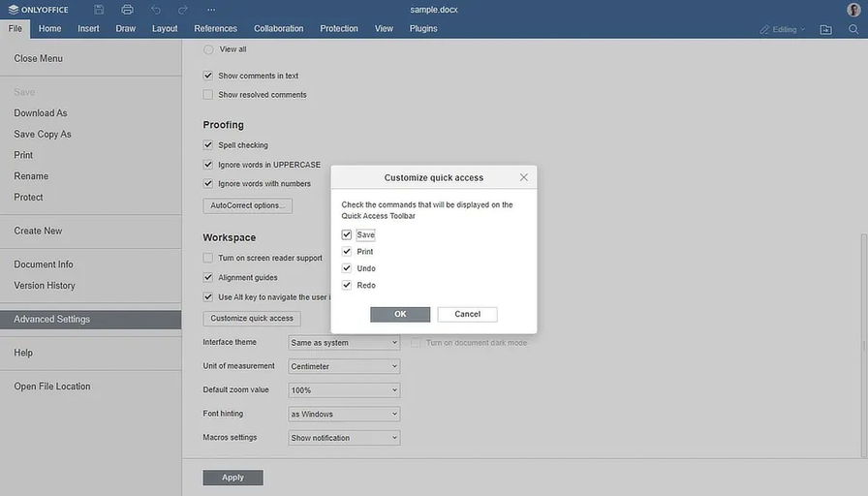Click the Save icon in the title bar
This screenshot has height=496, width=868.
(x=99, y=10)
